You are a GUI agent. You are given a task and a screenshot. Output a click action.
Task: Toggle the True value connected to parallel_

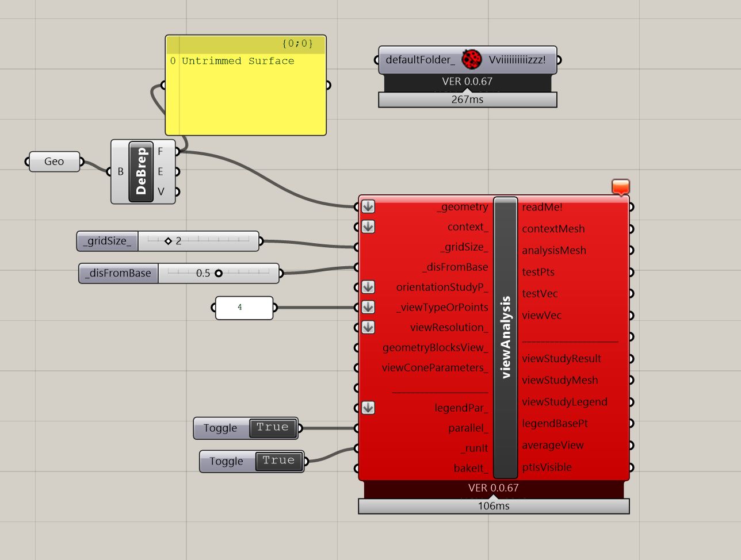click(x=273, y=428)
